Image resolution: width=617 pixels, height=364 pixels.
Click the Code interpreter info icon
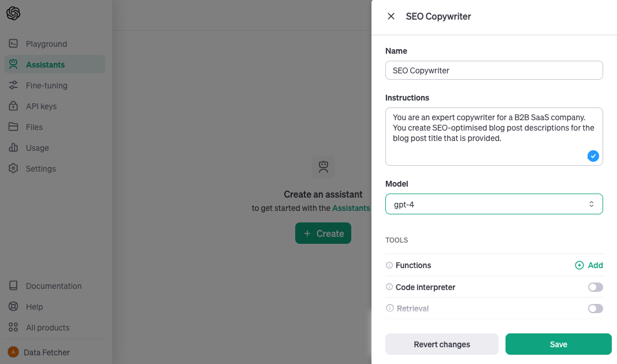point(389,287)
